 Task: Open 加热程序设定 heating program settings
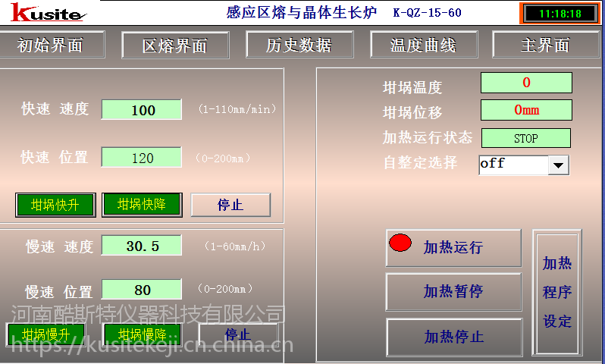[x=557, y=293]
